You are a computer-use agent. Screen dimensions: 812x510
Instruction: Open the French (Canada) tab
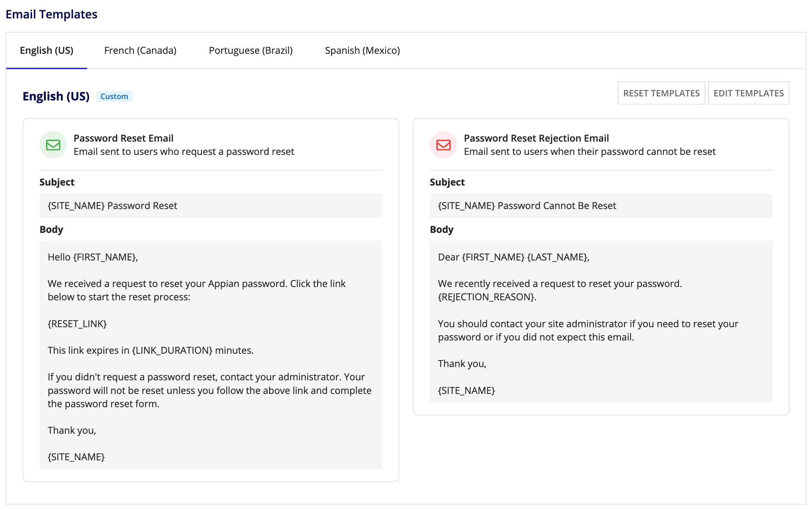140,50
